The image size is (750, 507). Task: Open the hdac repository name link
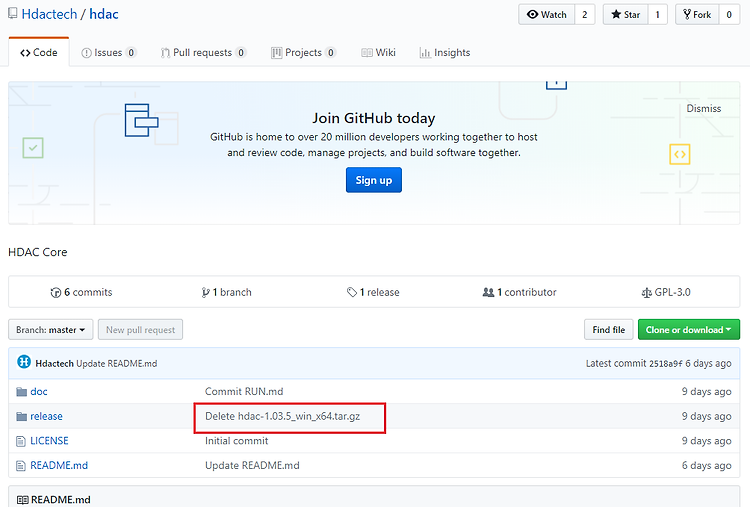pos(104,14)
